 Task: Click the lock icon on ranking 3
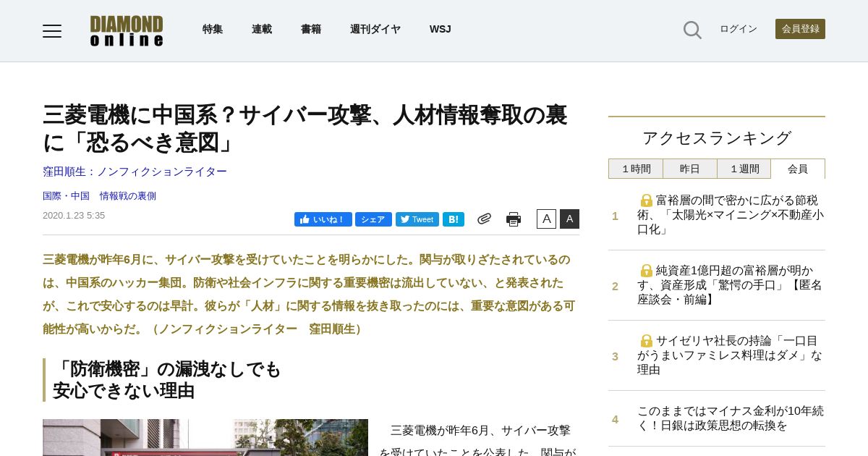[x=647, y=341]
